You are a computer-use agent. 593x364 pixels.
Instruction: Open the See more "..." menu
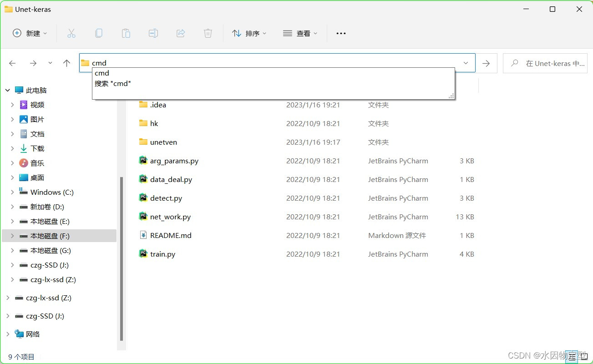[341, 33]
